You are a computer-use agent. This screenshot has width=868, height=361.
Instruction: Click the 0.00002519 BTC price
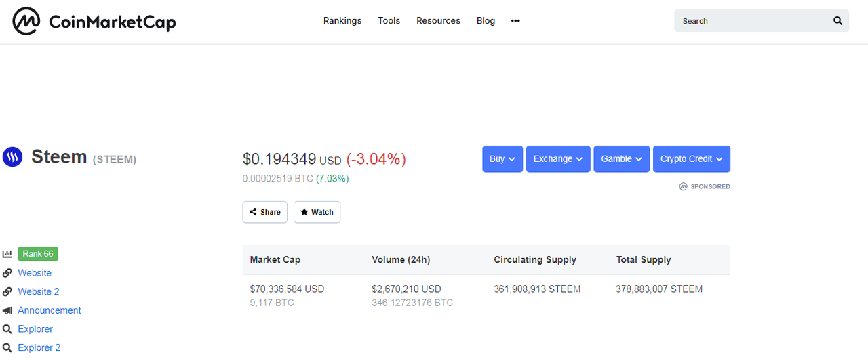(x=278, y=179)
